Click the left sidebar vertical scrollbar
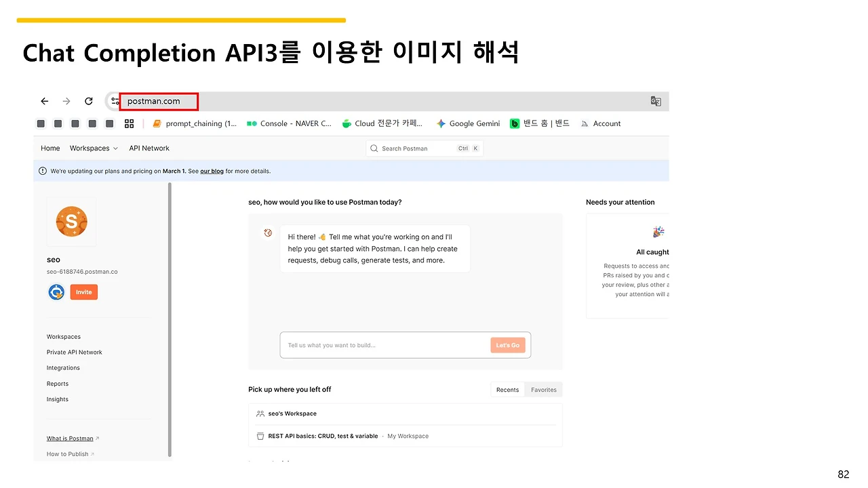The width and height of the screenshot is (868, 488). (x=170, y=320)
